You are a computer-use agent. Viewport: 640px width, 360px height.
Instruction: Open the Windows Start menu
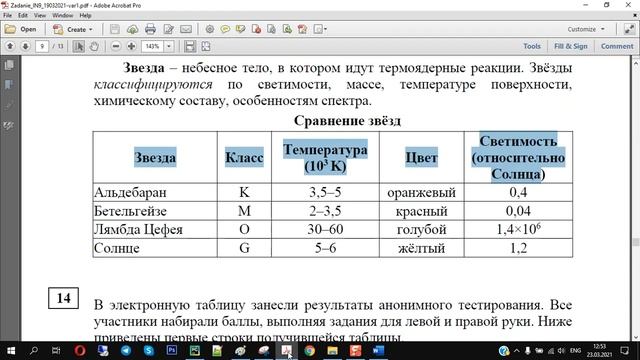(11, 351)
